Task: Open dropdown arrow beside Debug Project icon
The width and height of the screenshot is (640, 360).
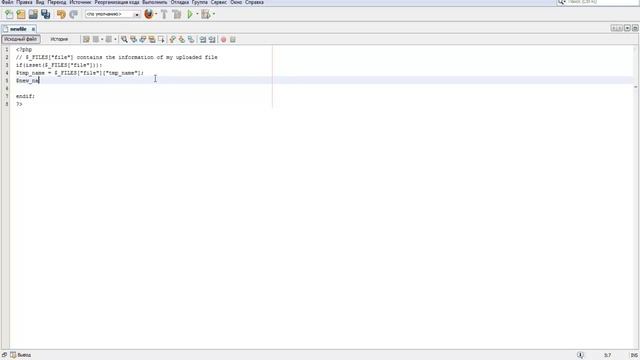Action: coord(214,14)
